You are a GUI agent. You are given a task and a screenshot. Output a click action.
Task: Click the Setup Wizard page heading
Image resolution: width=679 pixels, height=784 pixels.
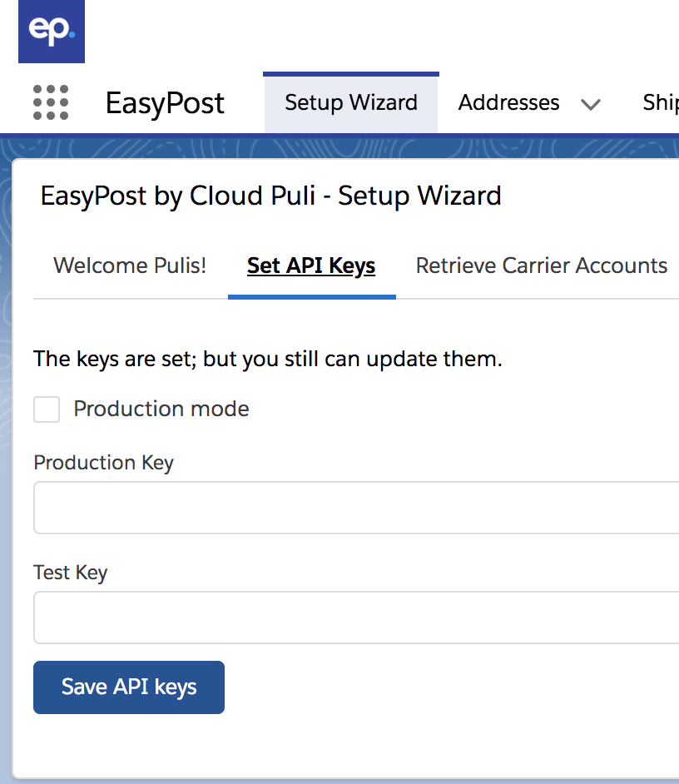[271, 196]
